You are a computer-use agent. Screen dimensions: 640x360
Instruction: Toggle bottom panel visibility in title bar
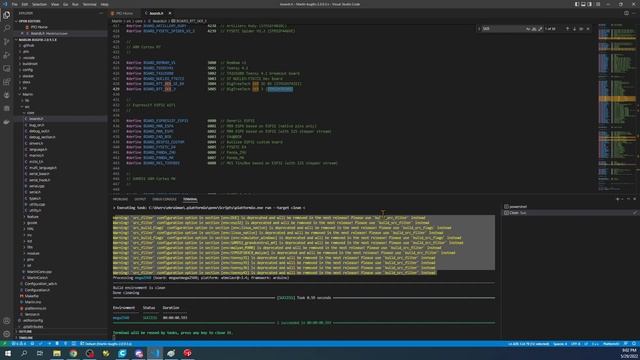(583, 4)
